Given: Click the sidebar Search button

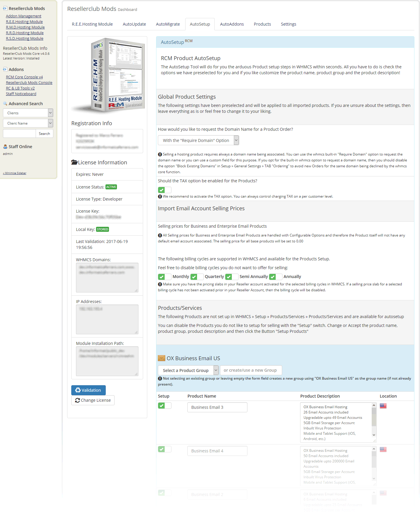Looking at the screenshot, I should pyautogui.click(x=44, y=133).
